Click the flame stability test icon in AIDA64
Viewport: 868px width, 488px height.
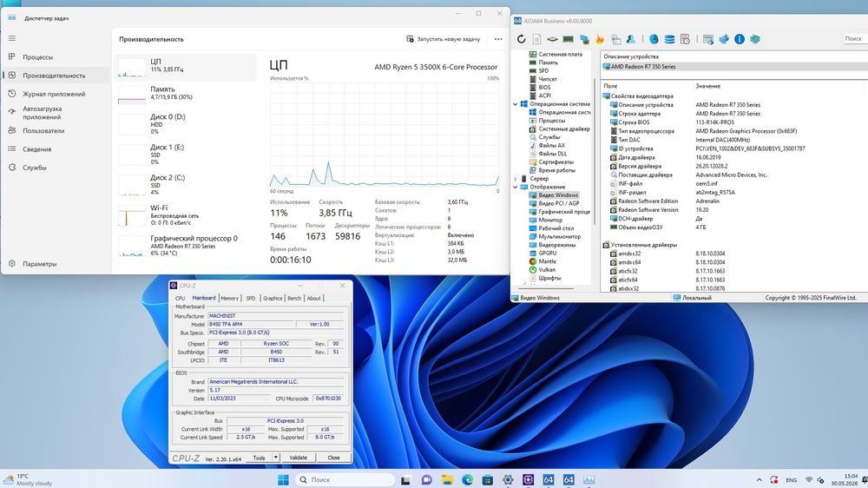coord(600,39)
